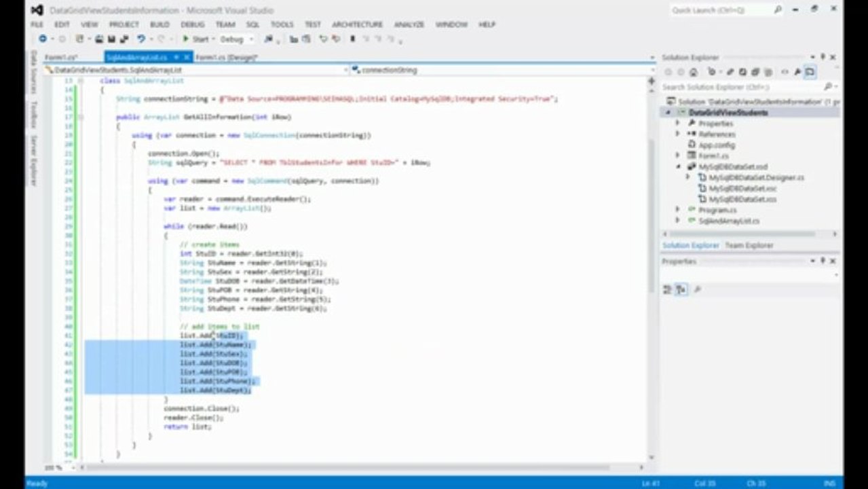868x489 pixels.
Task: Switch to the Form1.cs [Design] tab
Action: (x=227, y=58)
